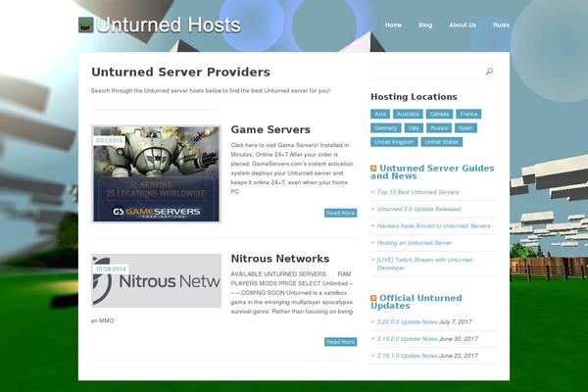Click the 3/01/2015 date badge
This screenshot has width=588, height=392.
tap(109, 140)
